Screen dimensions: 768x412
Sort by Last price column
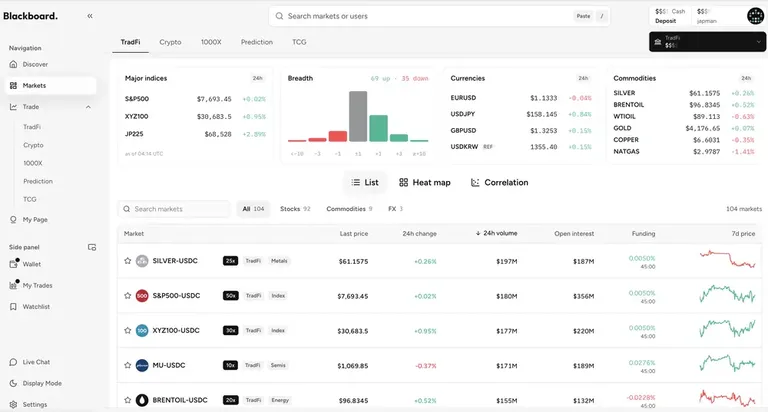pyautogui.click(x=354, y=234)
